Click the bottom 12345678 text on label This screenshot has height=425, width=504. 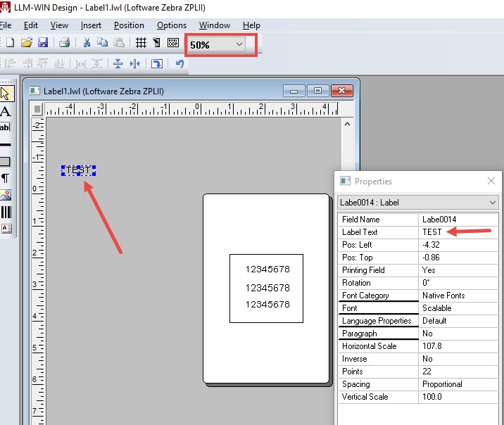(x=267, y=304)
